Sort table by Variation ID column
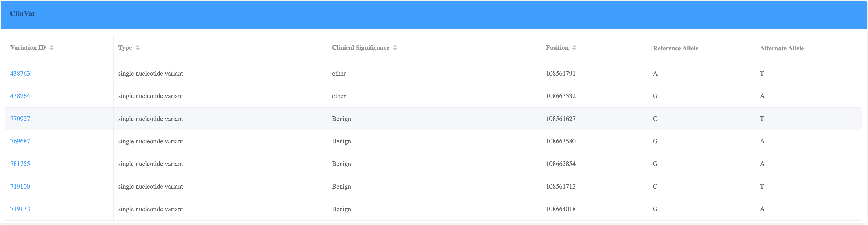The width and height of the screenshot is (868, 225). [52, 48]
